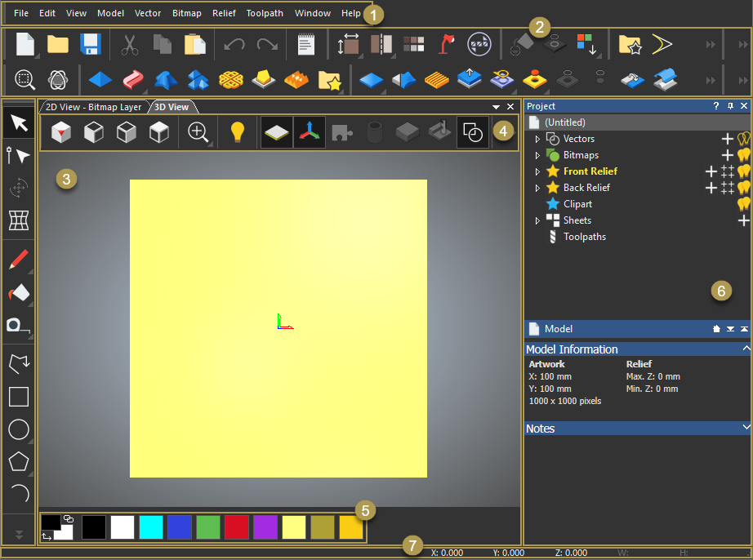
Task: Create a new model with the blank page icon
Action: pos(25,44)
